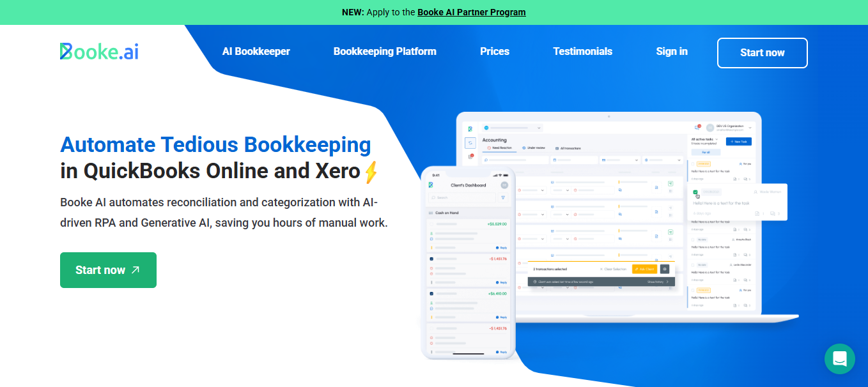Click New Task button in laptop mockup
The image size is (868, 387).
pos(739,141)
